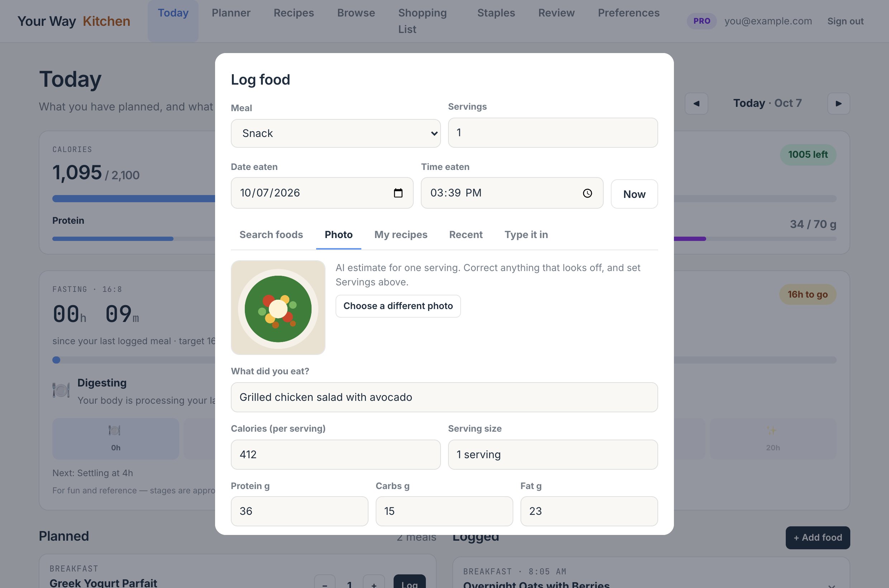Switch to the Recent tab
This screenshot has height=588, width=889.
pos(466,234)
